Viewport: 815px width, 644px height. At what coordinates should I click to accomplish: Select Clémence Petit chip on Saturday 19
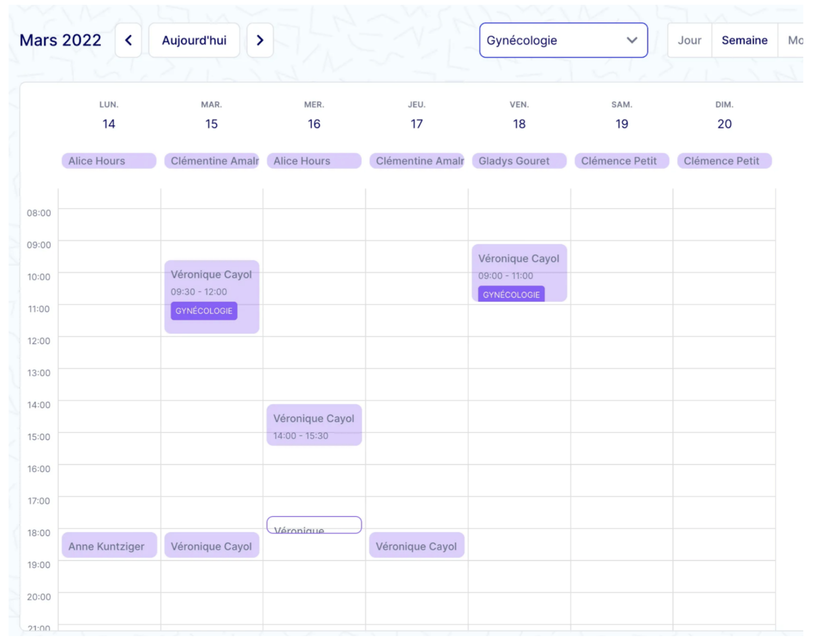coord(622,161)
